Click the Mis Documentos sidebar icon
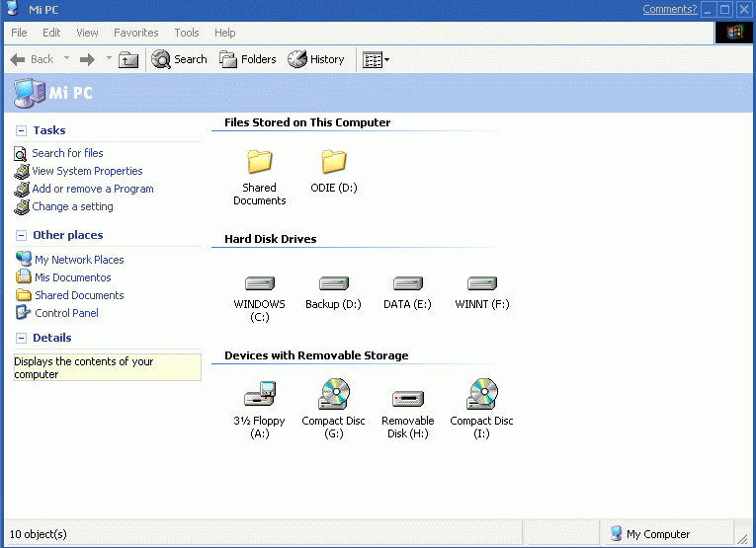The height and width of the screenshot is (548, 756). 23,276
